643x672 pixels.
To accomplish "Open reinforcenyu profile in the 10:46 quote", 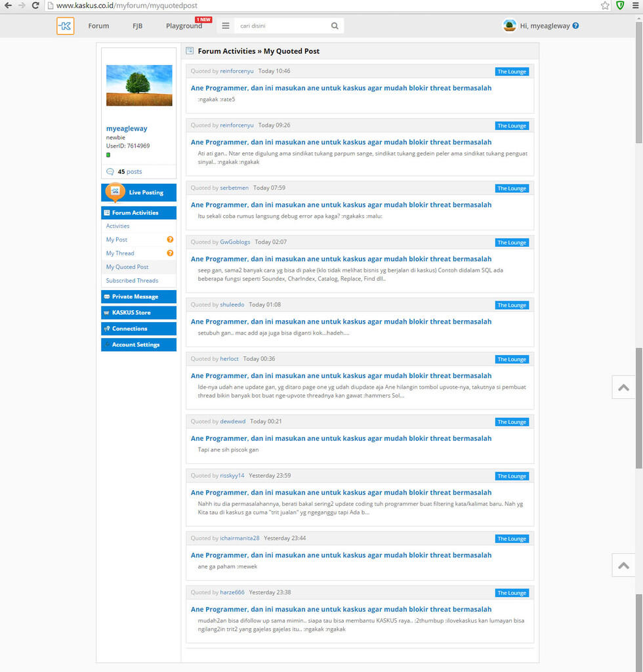I will tap(236, 71).
